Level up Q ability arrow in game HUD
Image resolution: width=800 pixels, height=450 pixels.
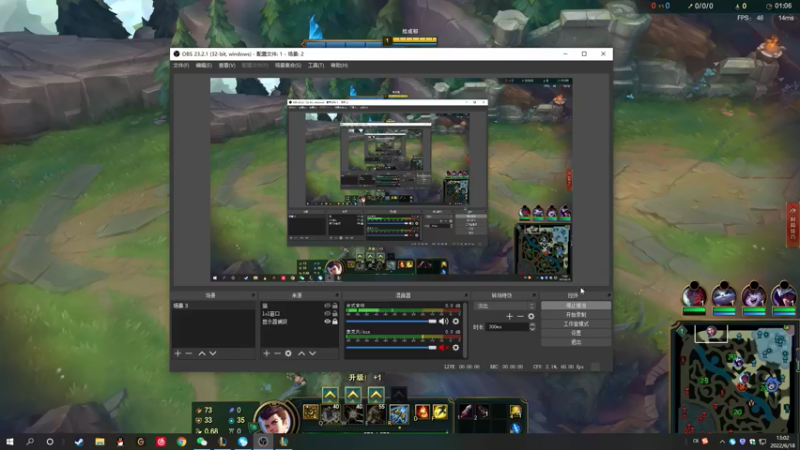click(330, 394)
